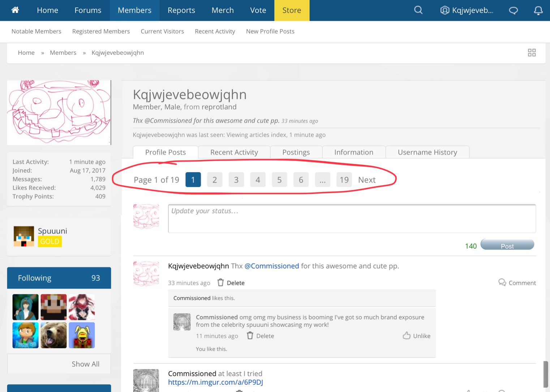The image size is (550, 392).
Task: Open Notable Members in the sub-navigation
Action: tap(36, 31)
